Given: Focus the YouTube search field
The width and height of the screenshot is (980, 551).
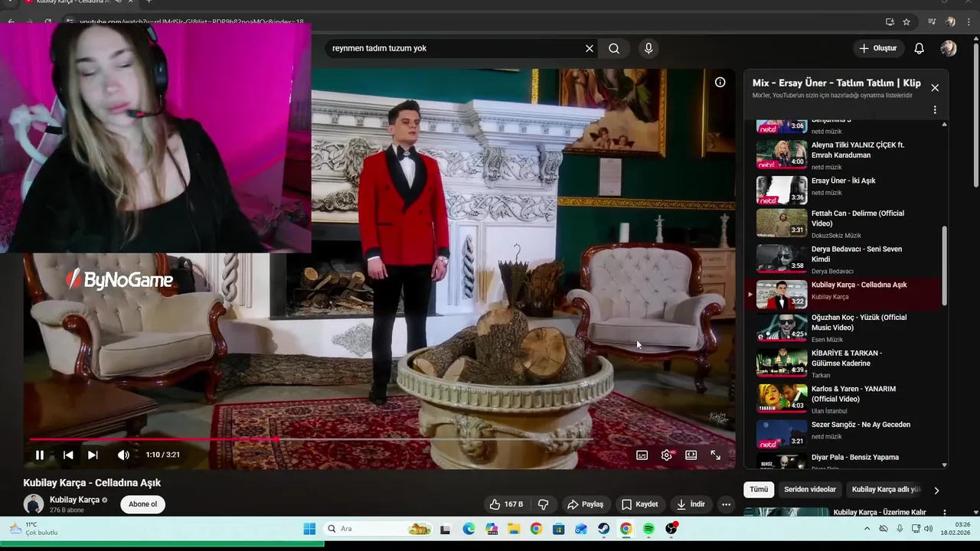Looking at the screenshot, I should point(456,48).
